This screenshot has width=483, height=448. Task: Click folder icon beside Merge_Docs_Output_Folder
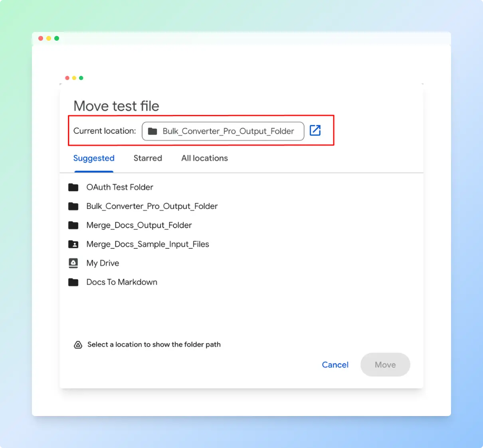tap(73, 225)
